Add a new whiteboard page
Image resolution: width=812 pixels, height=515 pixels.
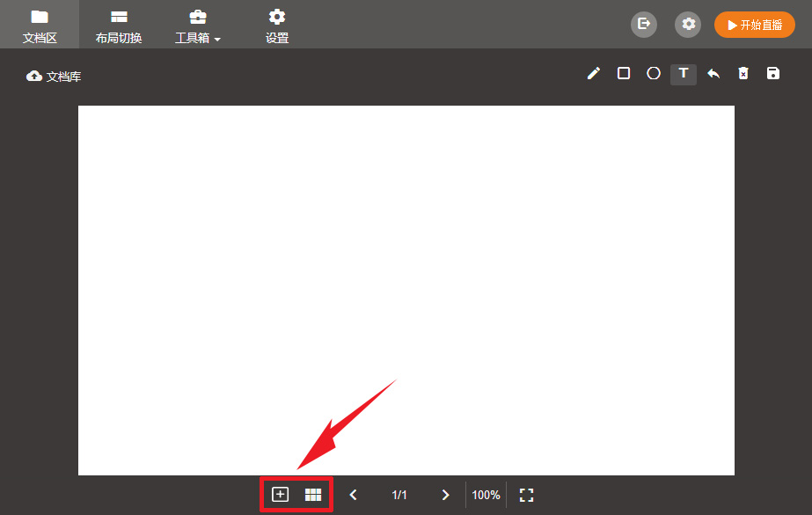(280, 495)
